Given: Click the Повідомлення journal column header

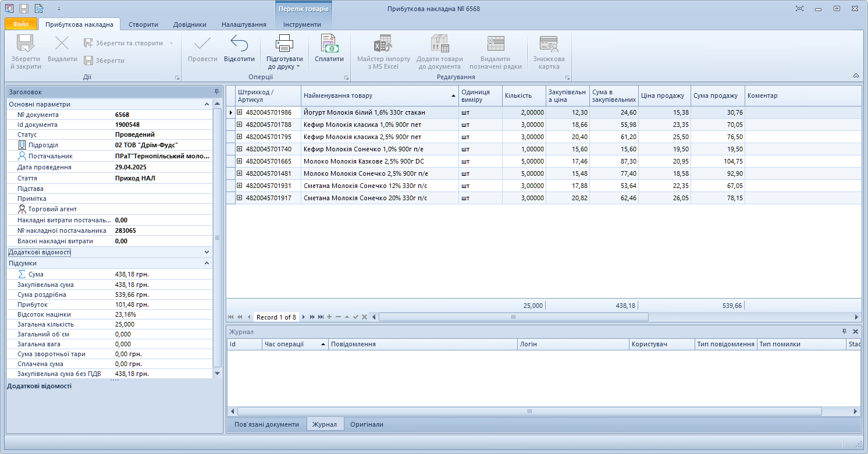Looking at the screenshot, I should click(x=423, y=344).
